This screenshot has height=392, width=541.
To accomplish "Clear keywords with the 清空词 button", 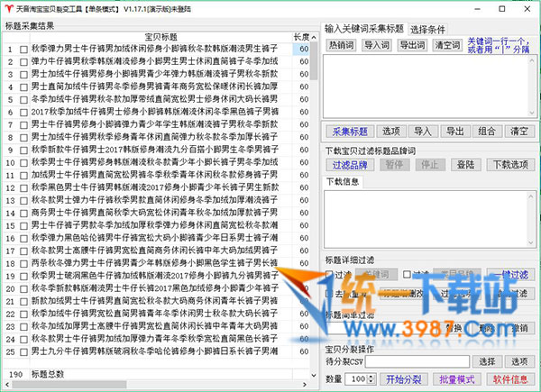I will click(x=447, y=45).
